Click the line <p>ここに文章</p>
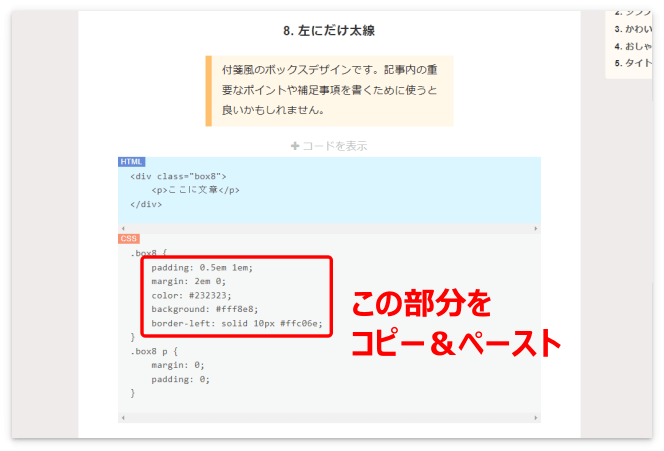Image resolution: width=664 pixels, height=451 pixels. [196, 190]
